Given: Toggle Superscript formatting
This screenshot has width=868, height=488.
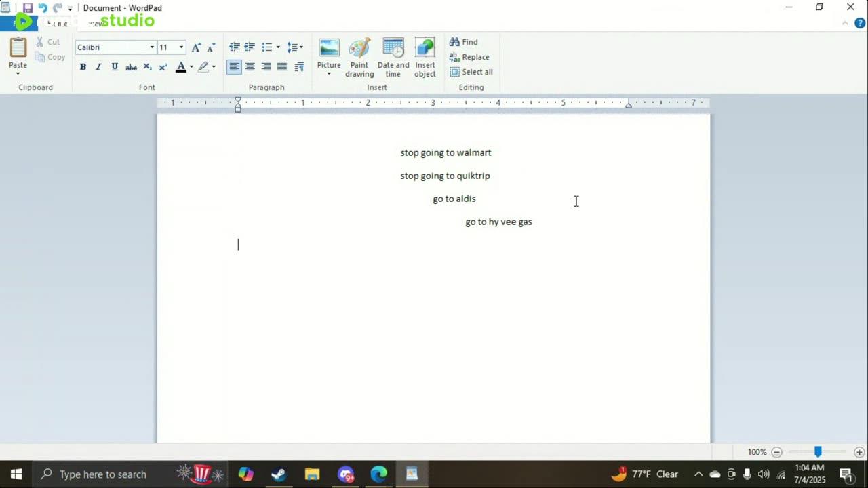Looking at the screenshot, I should pos(163,67).
